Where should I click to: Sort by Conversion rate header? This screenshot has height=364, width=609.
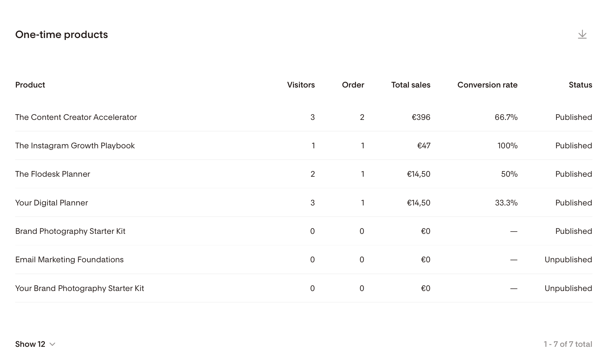[487, 85]
